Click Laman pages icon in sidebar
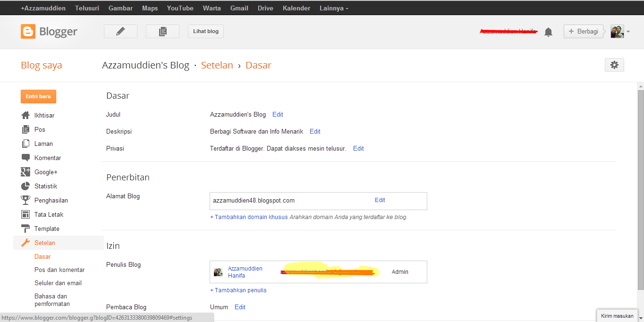The height and width of the screenshot is (322, 644). point(25,144)
